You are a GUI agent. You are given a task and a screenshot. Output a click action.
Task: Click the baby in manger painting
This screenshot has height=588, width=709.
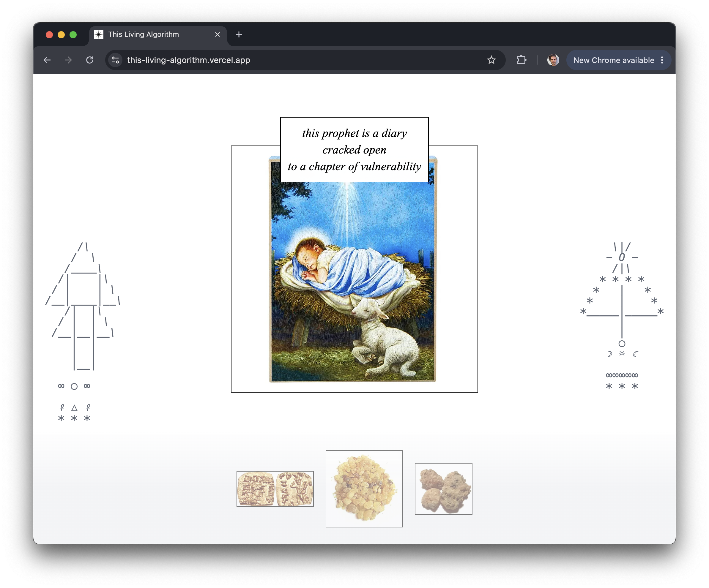point(352,269)
